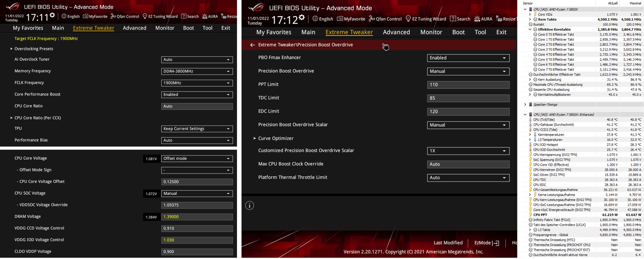Click the Max CPU Boost Clock Override field
Screen dimensions: 644x259
468,164
